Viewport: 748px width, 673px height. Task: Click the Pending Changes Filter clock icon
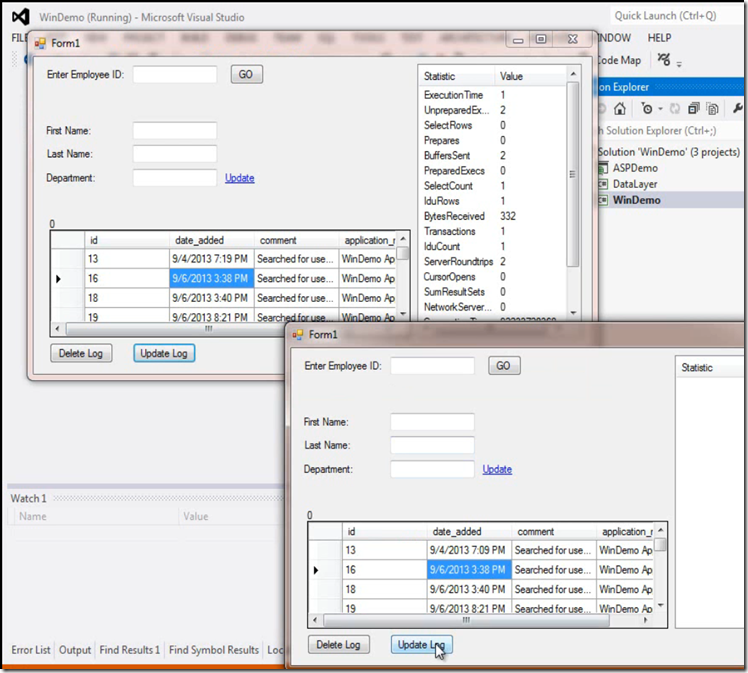tap(647, 109)
